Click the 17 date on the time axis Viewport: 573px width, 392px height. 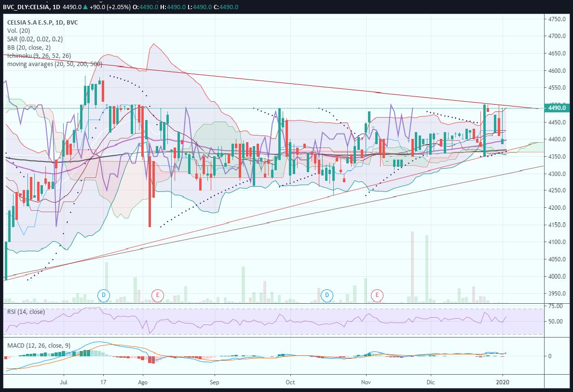pyautogui.click(x=103, y=382)
